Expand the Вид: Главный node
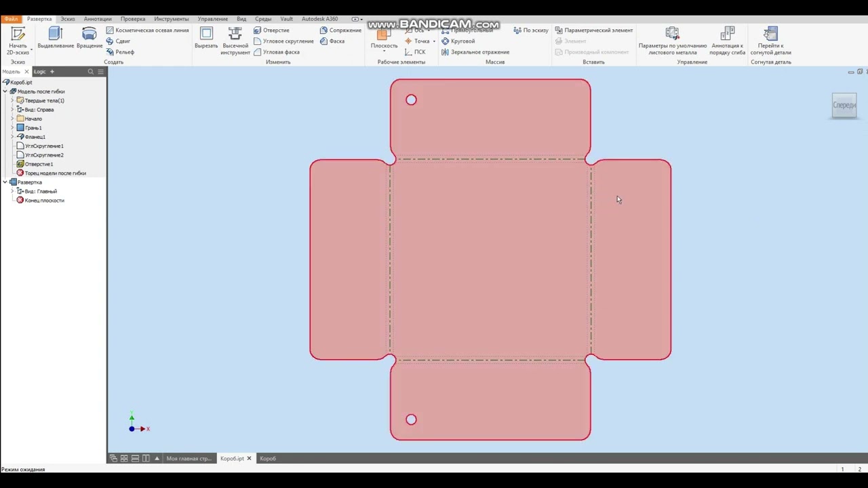Image resolution: width=868 pixels, height=488 pixels. tap(12, 191)
